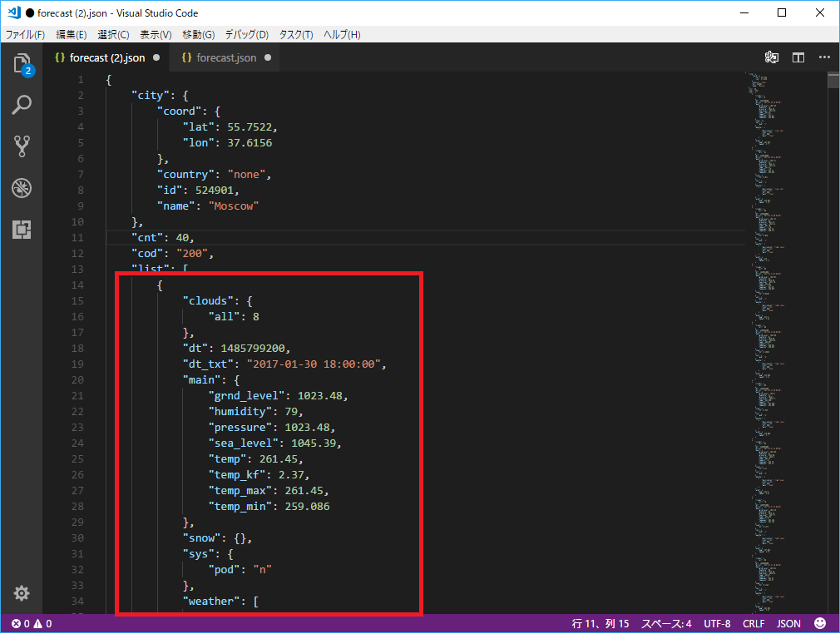Click the "cnt": 40 line
The image size is (840, 634).
coord(163,237)
